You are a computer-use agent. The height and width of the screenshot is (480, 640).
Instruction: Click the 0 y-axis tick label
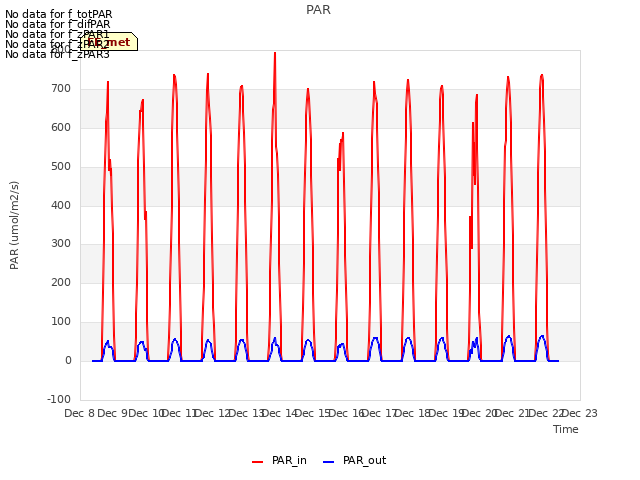(68, 361)
